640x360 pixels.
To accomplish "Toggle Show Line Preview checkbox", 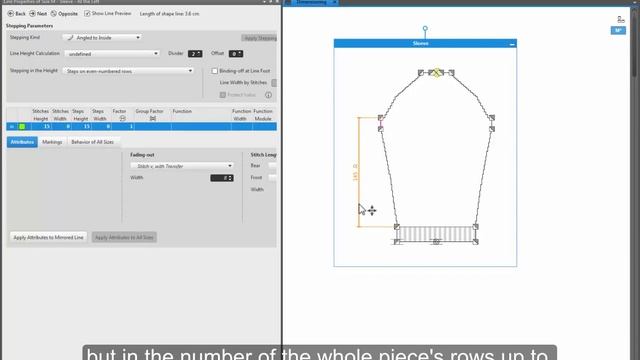I will coord(87,13).
